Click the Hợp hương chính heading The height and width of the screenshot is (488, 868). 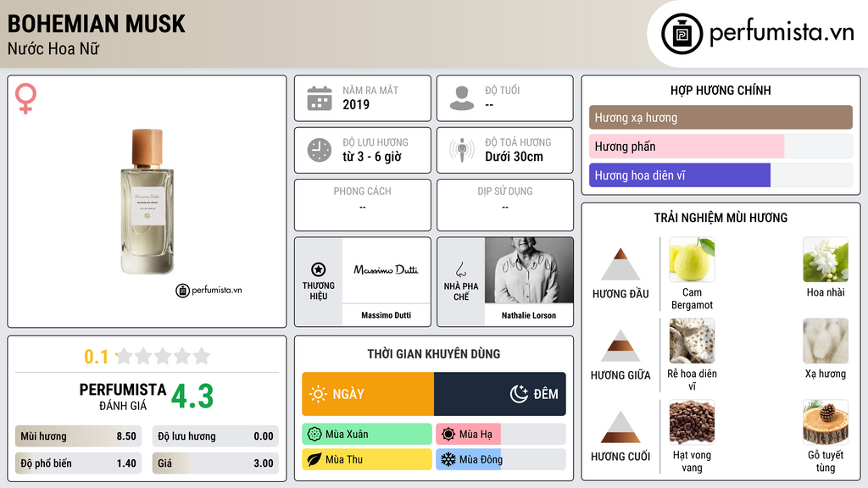(721, 90)
